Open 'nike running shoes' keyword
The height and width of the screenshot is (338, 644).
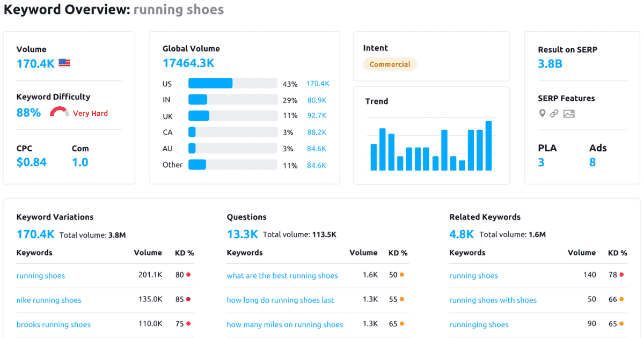pyautogui.click(x=49, y=300)
